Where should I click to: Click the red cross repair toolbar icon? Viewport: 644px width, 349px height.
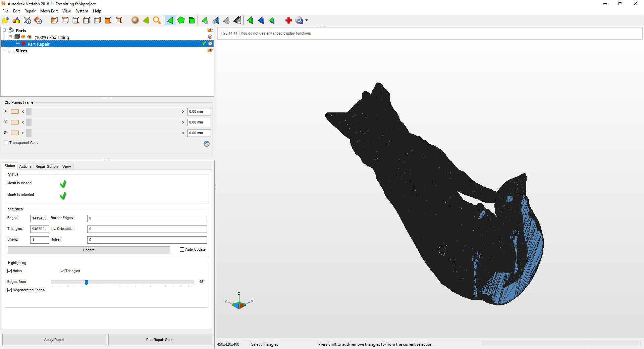(x=288, y=20)
